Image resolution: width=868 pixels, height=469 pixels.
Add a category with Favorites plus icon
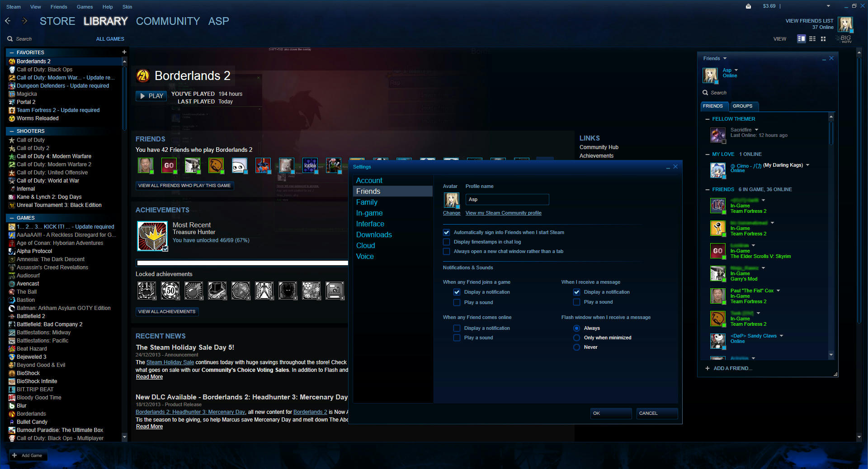point(124,52)
